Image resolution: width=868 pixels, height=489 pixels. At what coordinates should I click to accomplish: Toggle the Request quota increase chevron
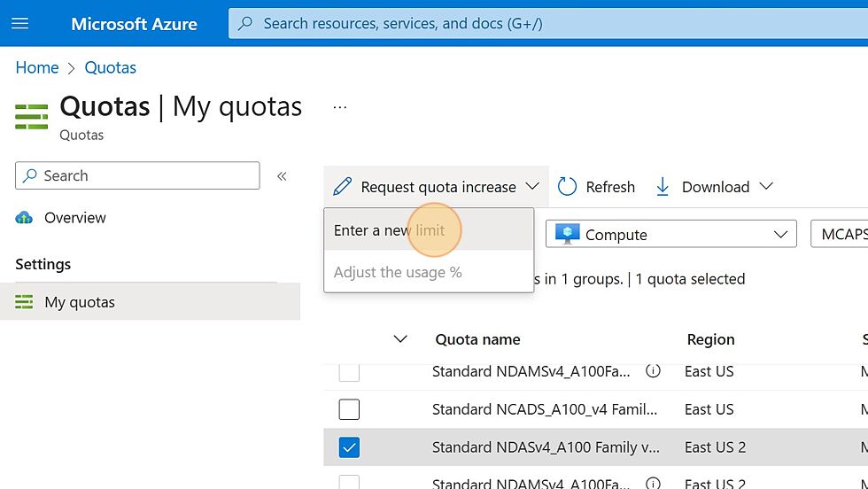click(532, 186)
